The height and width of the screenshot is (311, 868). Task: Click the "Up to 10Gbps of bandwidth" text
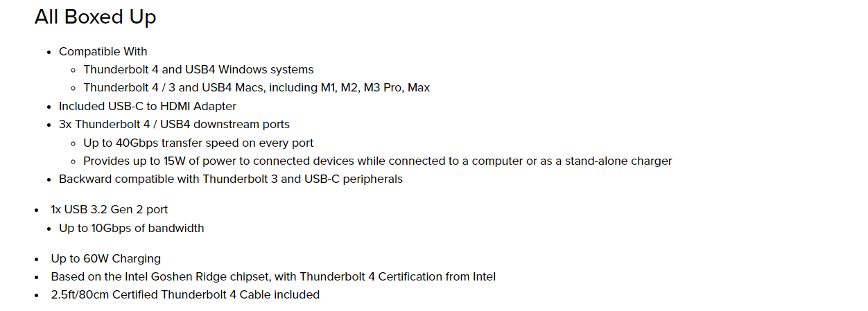pyautogui.click(x=131, y=228)
